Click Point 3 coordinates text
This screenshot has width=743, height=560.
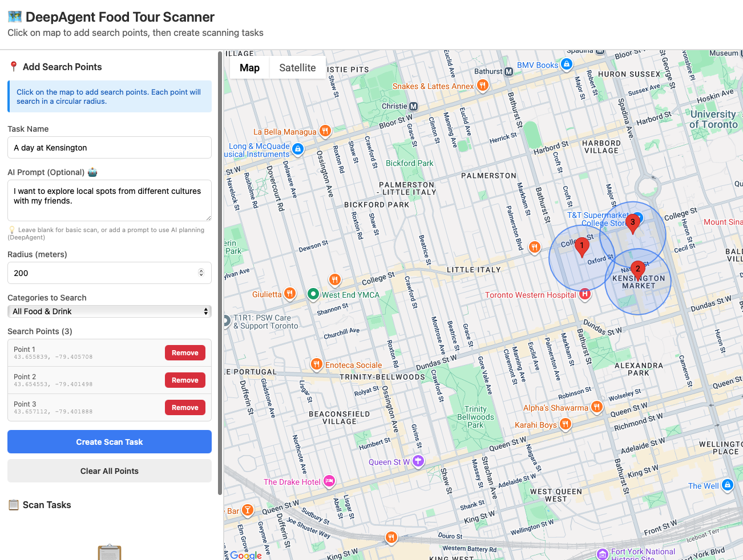tap(53, 412)
